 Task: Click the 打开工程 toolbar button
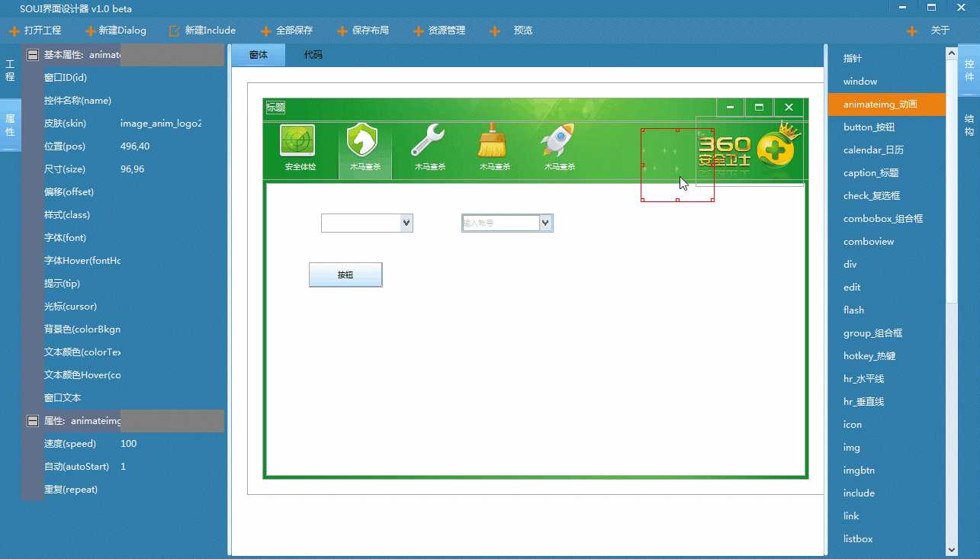tap(35, 31)
